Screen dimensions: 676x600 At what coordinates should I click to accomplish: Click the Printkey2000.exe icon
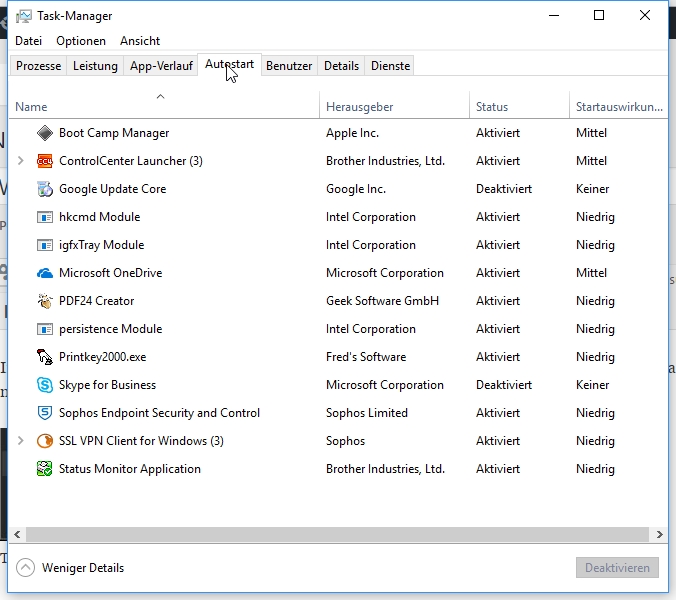[45, 357]
